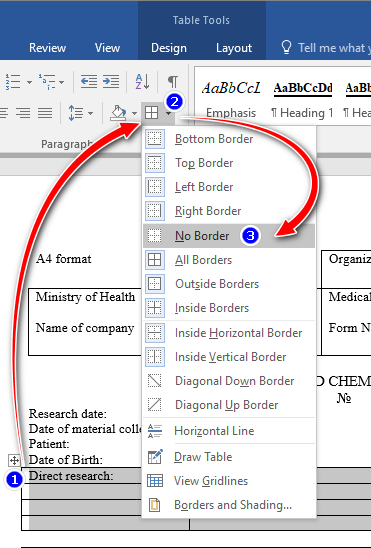Select Right Border menu entry
The image size is (371, 548).
229,211
